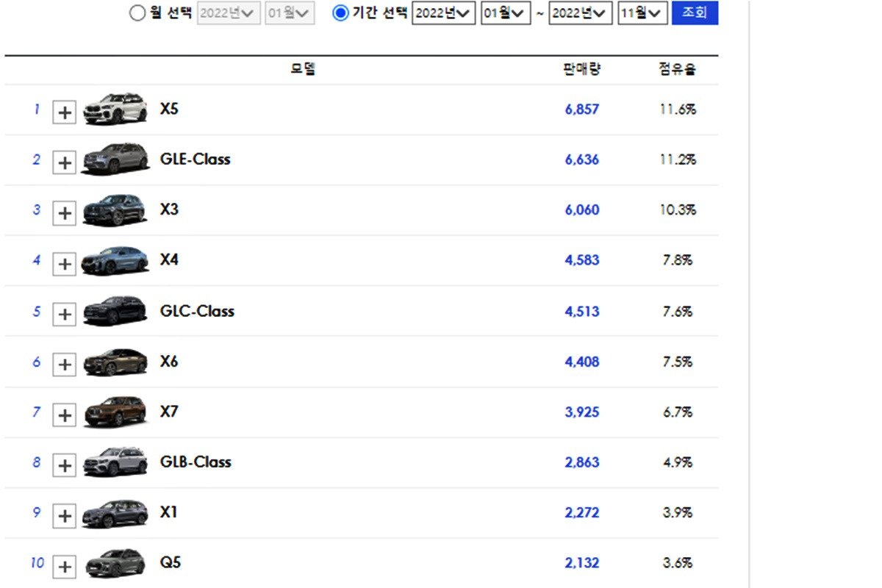The image size is (882, 588).
Task: Expand the GLE-Class row plus button
Action: (x=65, y=162)
